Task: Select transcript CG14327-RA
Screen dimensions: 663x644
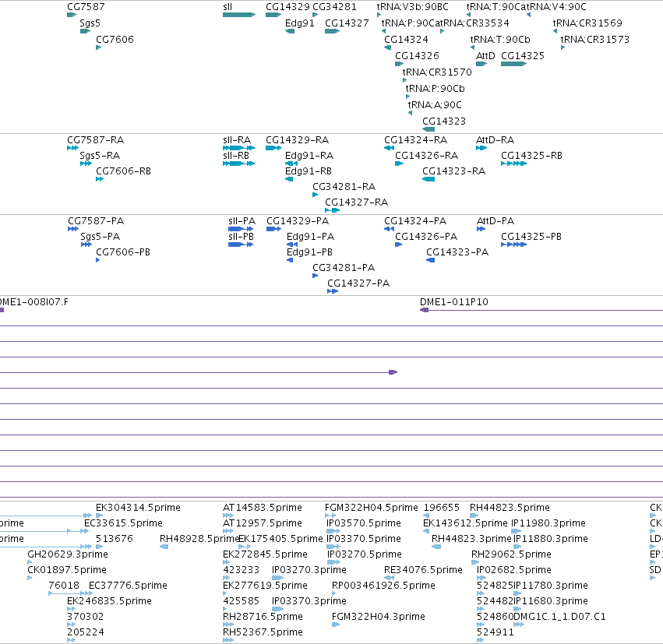Action: point(357,202)
